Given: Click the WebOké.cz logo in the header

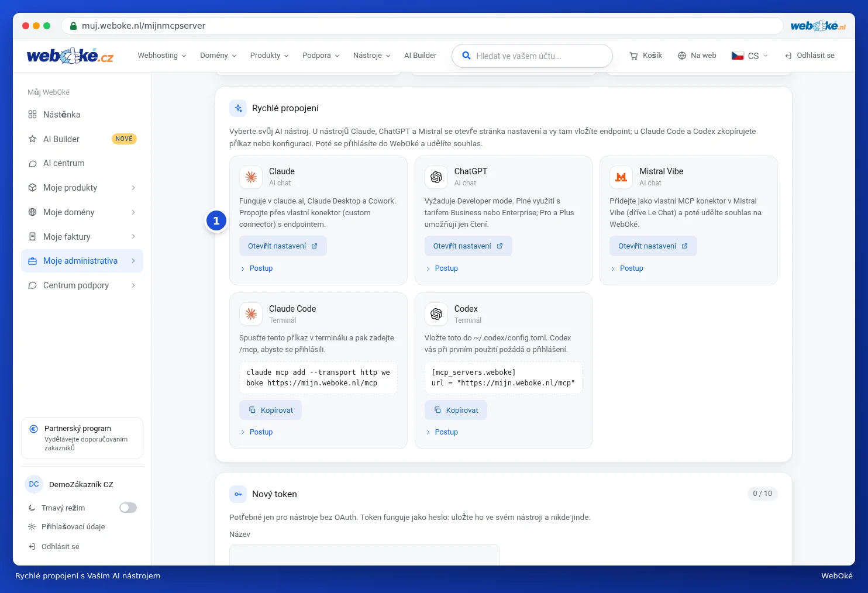Looking at the screenshot, I should pos(70,56).
